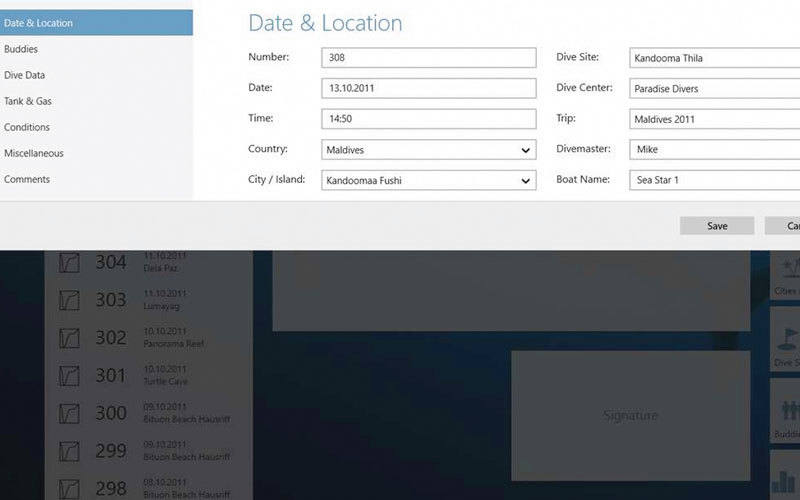Open the Buddies people tile
The height and width of the screenshot is (500, 800).
786,415
